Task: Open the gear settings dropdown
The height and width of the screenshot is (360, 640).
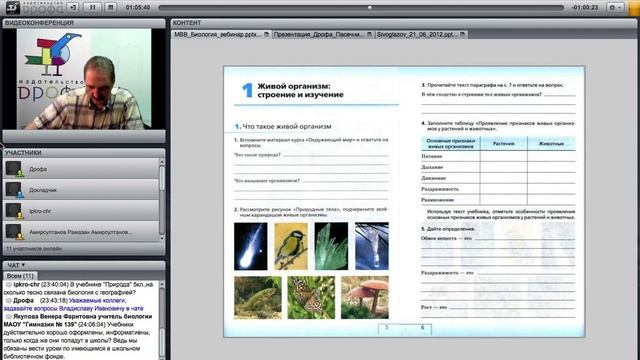Action: click(x=615, y=7)
